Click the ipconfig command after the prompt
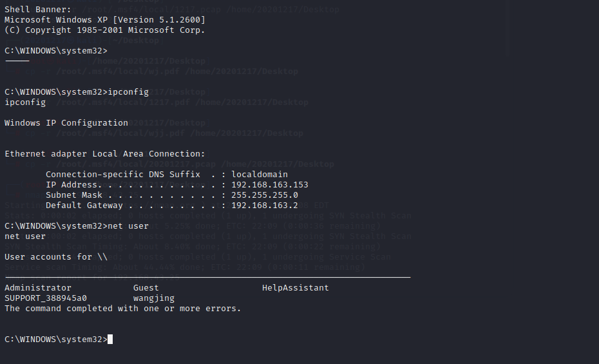The width and height of the screenshot is (599, 364). [128, 92]
